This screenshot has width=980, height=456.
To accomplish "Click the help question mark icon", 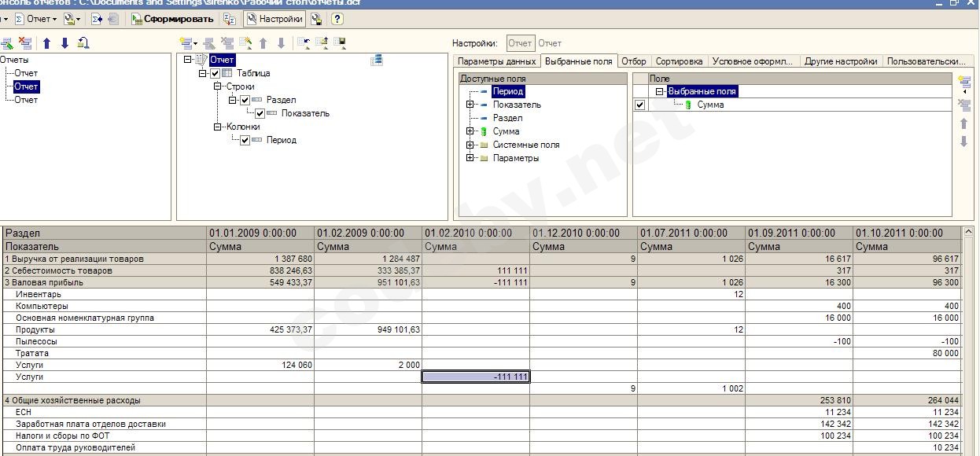I will [x=337, y=19].
